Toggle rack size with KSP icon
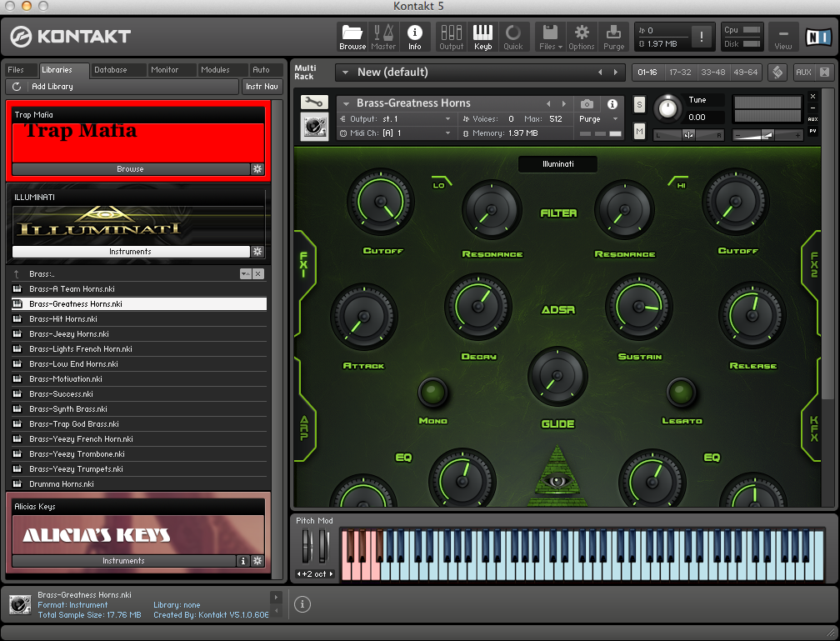This screenshot has width=840, height=641. click(777, 72)
